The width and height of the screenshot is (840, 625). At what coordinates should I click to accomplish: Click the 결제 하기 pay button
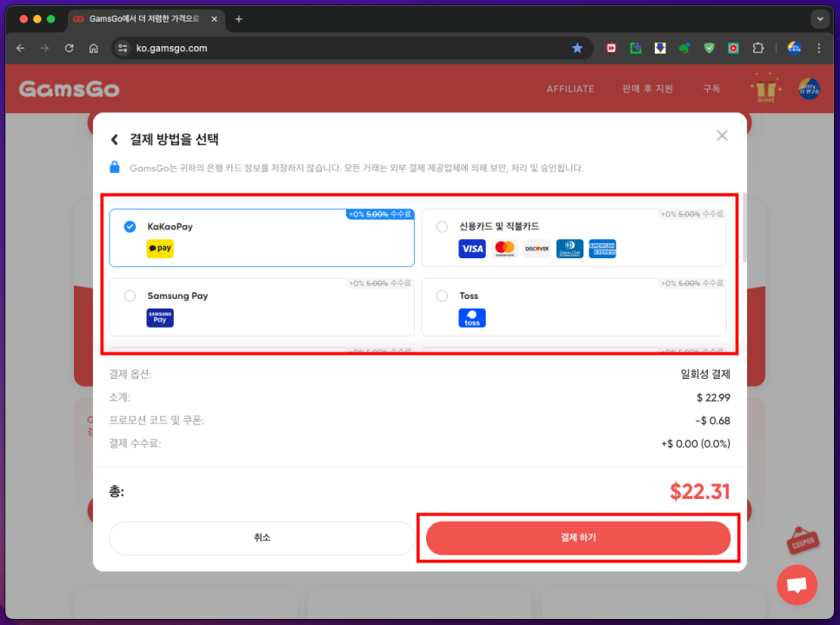coord(578,538)
